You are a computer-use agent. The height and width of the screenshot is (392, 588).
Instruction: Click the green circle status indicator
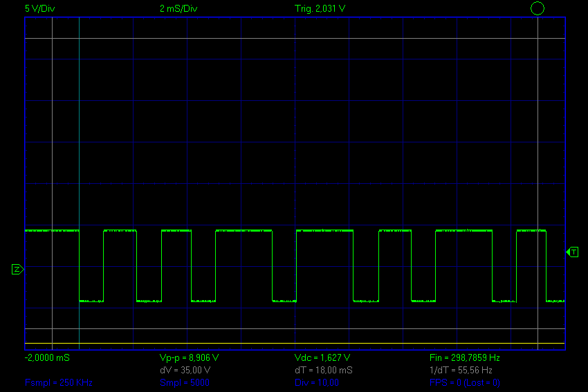coord(538,8)
